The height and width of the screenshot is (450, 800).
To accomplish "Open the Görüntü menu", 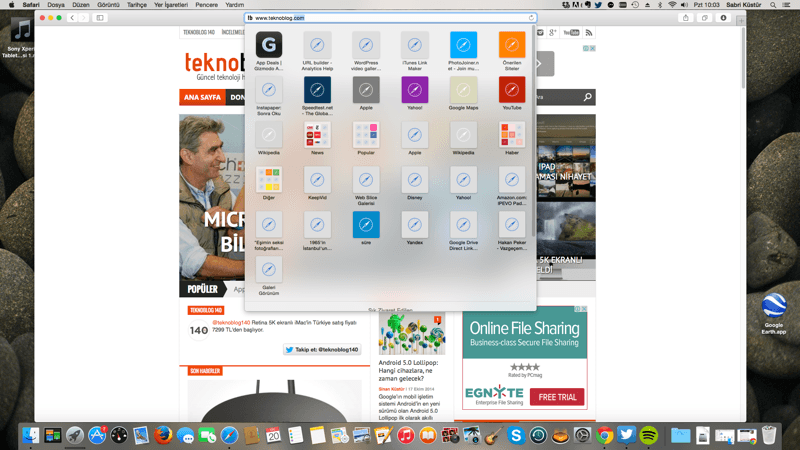I will coord(108,5).
